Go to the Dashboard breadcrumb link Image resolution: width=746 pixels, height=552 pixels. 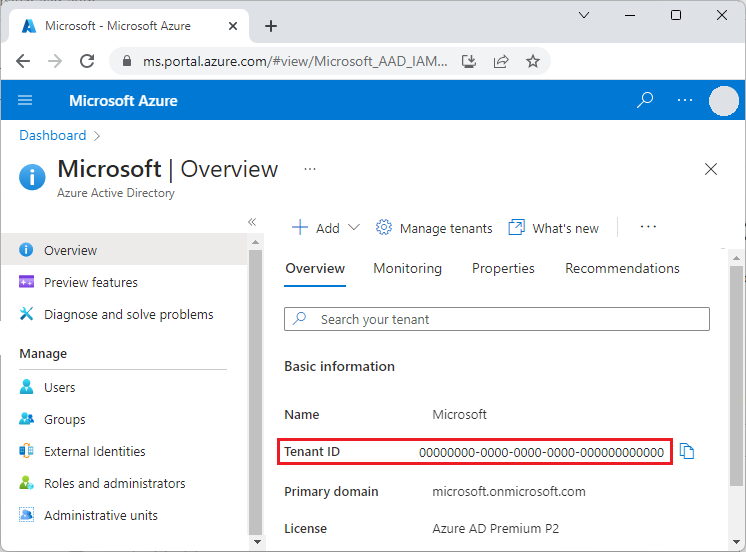(53, 135)
